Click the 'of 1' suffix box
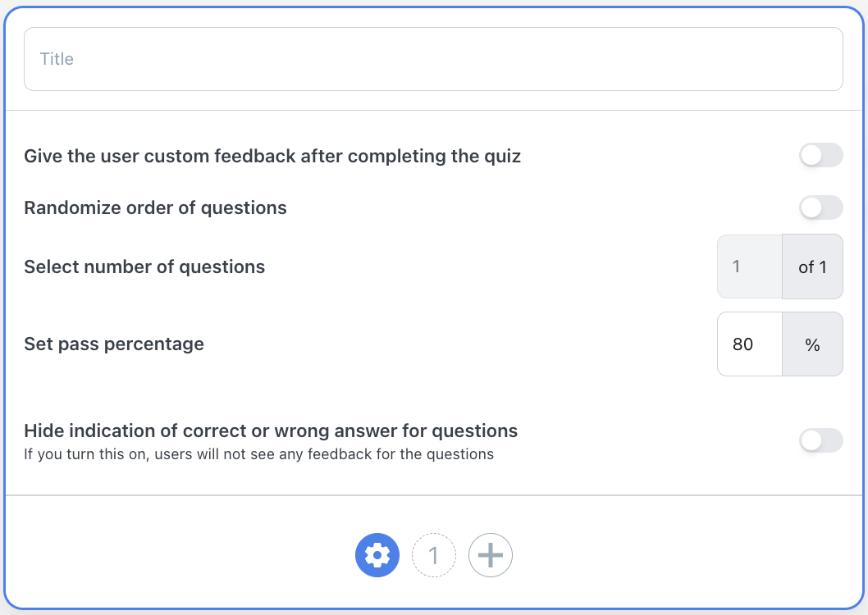Viewport: 868px width, 615px height. [812, 266]
